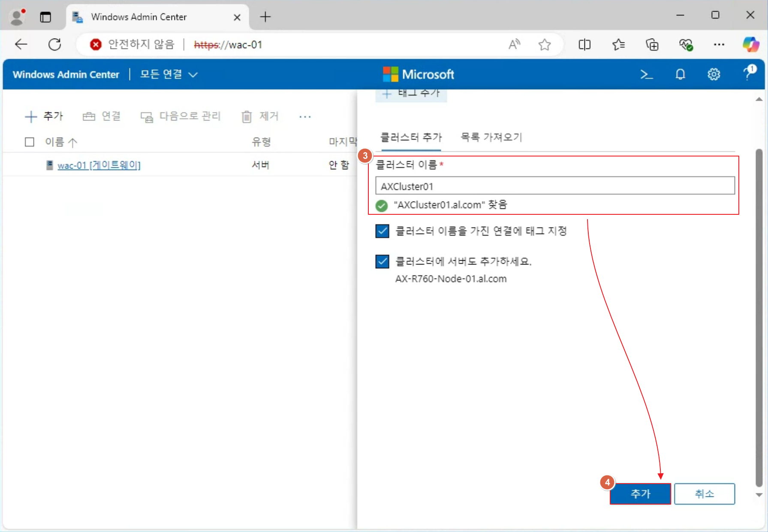Click the browser address bar URL

pyautogui.click(x=228, y=45)
